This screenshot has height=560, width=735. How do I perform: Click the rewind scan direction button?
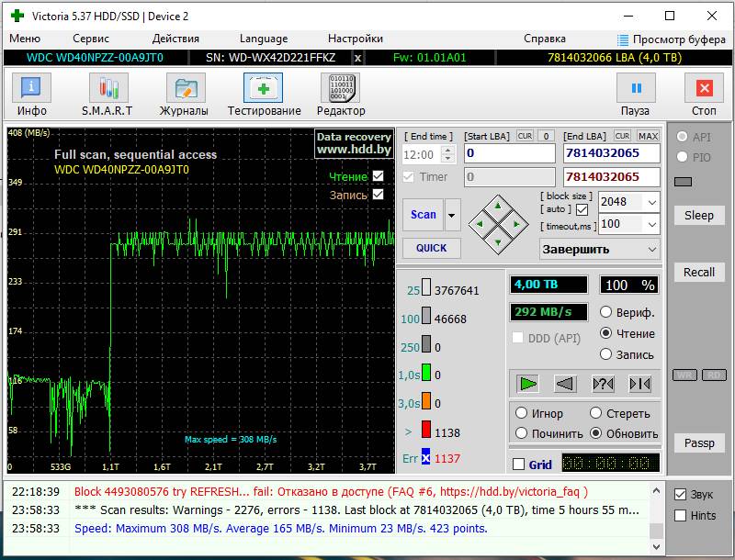pos(565,384)
